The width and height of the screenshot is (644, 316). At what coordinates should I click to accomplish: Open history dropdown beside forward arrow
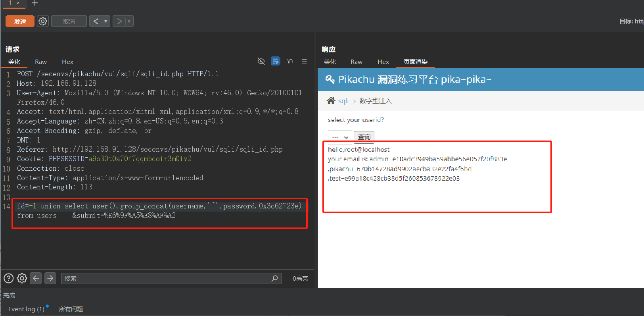[x=129, y=21]
